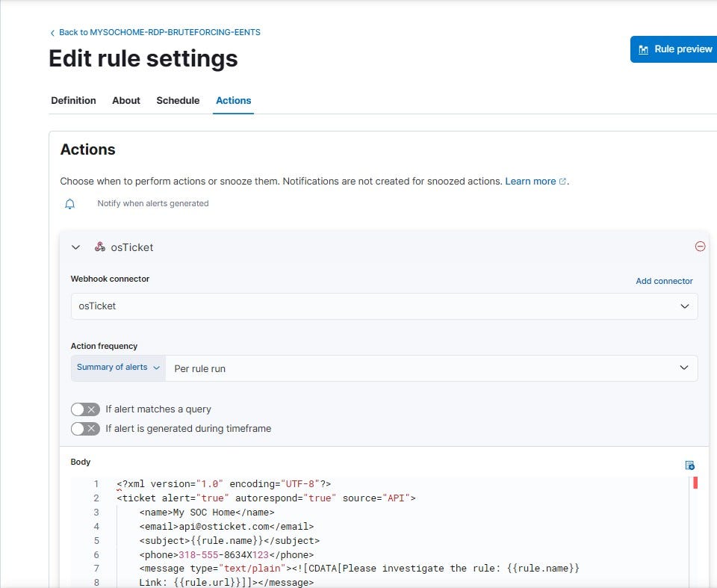Screen dimensions: 717x588
Task: Click the phone number line 6
Action: pos(226,554)
